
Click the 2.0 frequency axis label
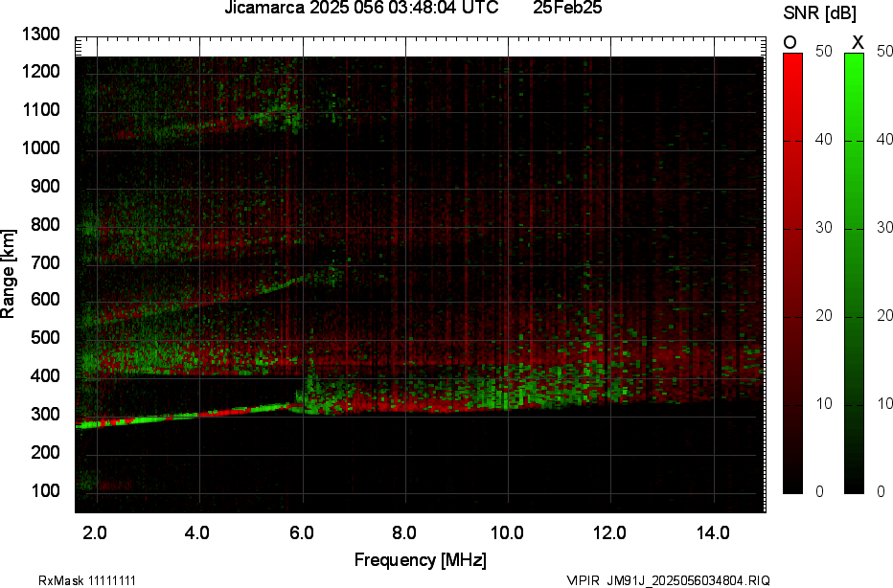95,533
